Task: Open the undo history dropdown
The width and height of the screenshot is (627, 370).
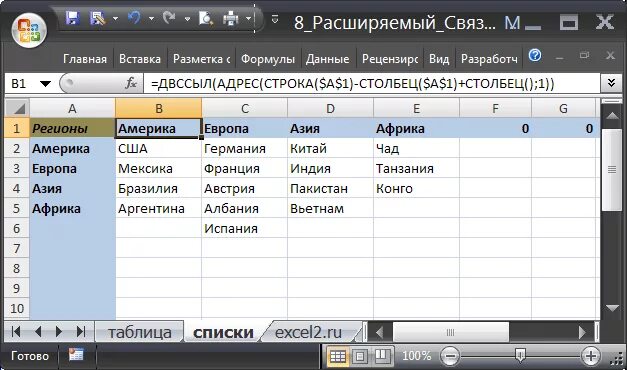Action: pyautogui.click(x=151, y=18)
